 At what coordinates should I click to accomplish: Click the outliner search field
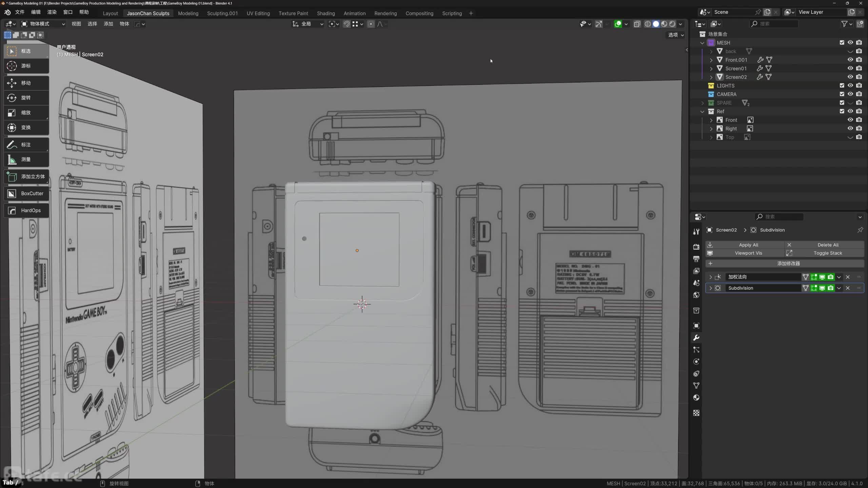[x=773, y=24]
